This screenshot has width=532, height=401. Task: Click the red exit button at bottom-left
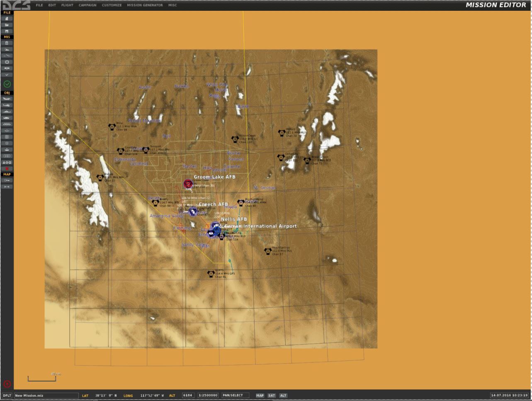pyautogui.click(x=7, y=384)
